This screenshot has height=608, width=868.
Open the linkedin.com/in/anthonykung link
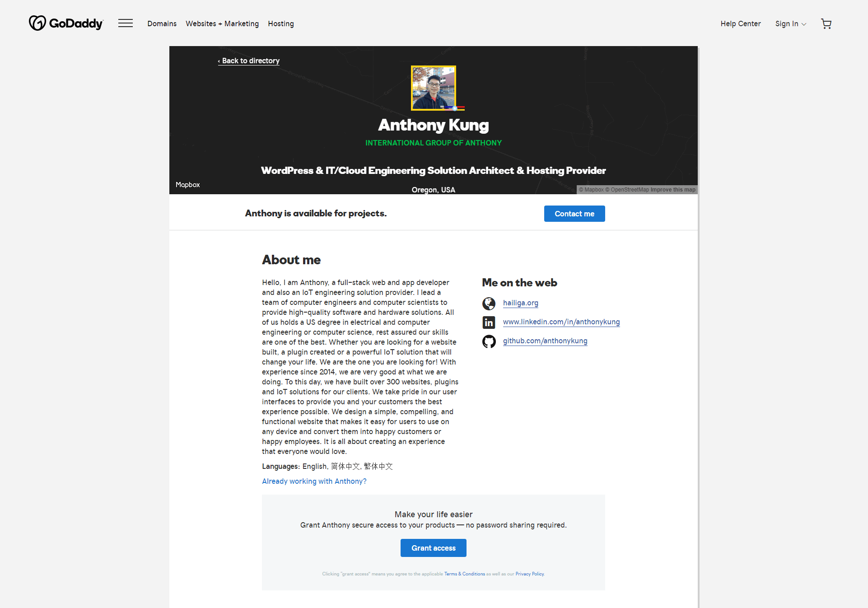pyautogui.click(x=561, y=322)
